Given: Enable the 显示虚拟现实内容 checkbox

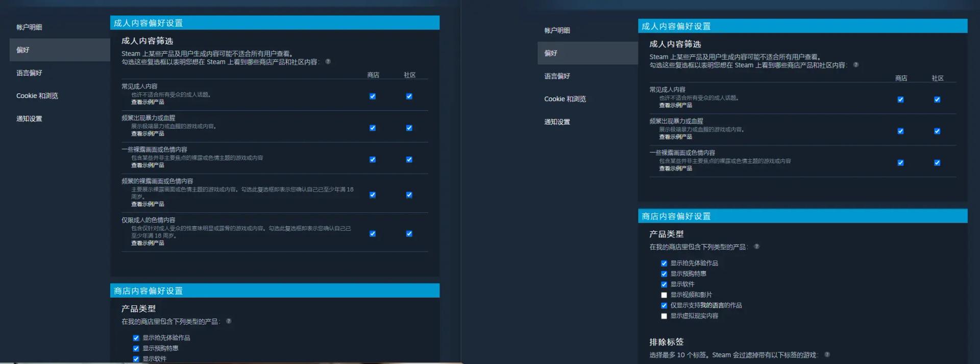Looking at the screenshot, I should 664,316.
